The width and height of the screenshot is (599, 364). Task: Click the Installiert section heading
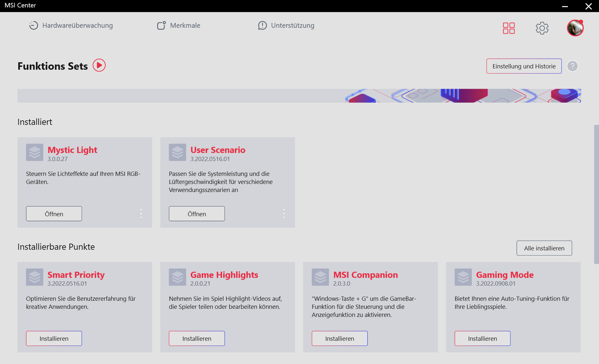click(35, 122)
